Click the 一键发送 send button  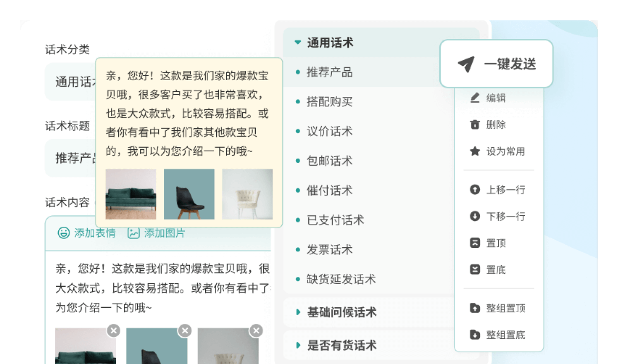[496, 63]
